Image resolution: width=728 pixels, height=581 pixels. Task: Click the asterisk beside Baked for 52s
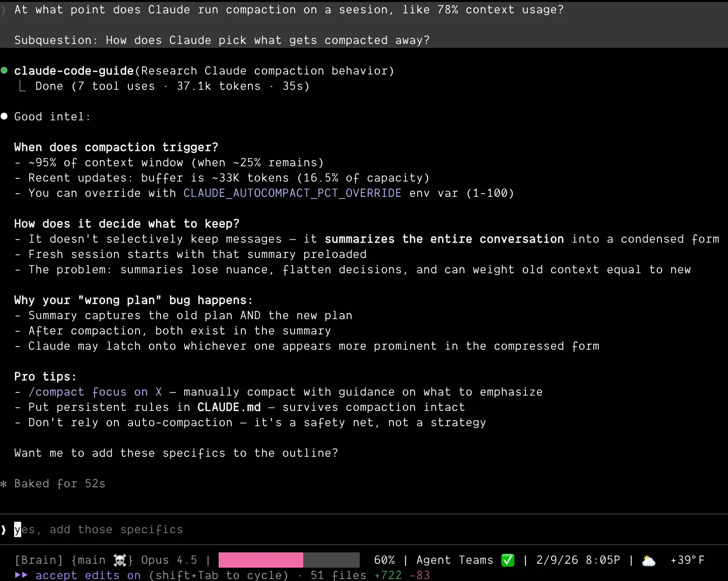4,484
